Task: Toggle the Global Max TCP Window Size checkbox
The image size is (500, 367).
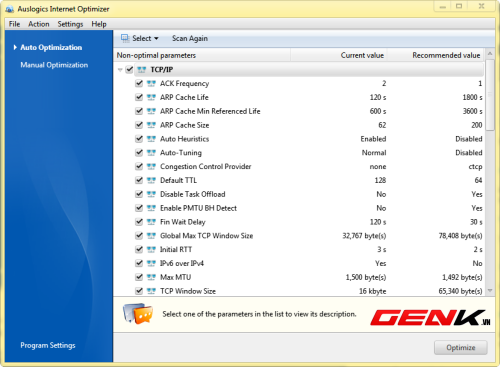Action: [139, 236]
